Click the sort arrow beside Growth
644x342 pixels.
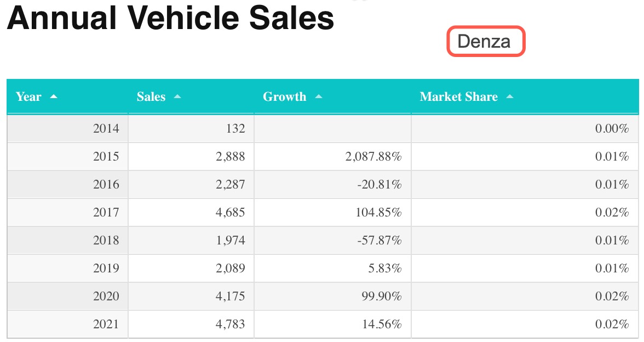319,97
